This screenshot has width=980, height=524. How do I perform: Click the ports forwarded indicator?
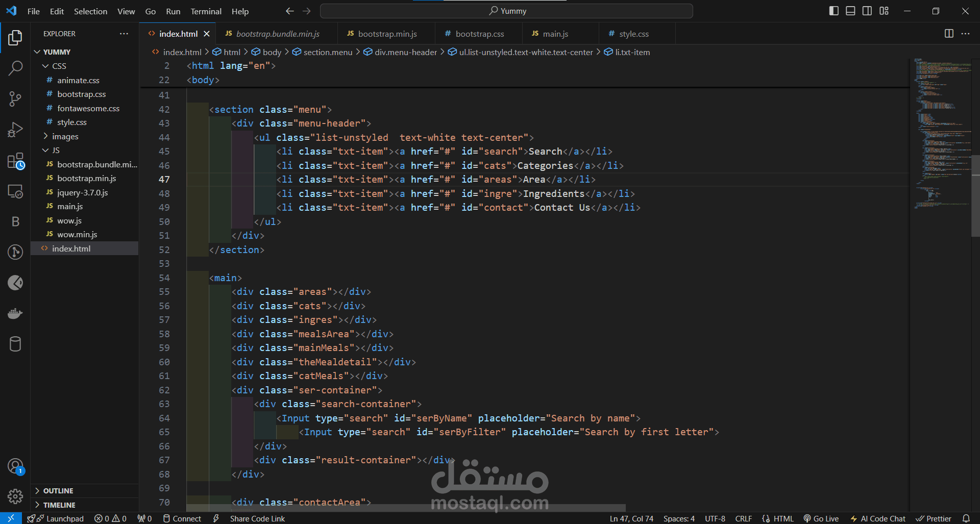(x=144, y=518)
